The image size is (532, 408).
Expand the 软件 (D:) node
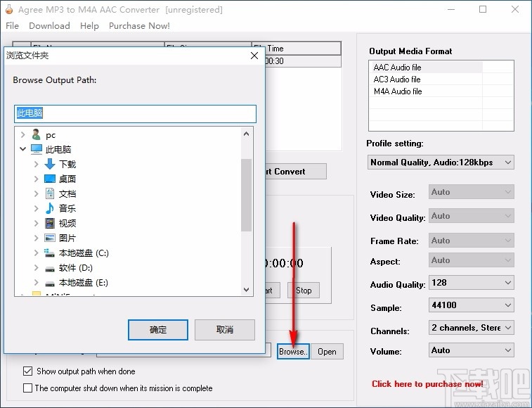click(x=37, y=268)
